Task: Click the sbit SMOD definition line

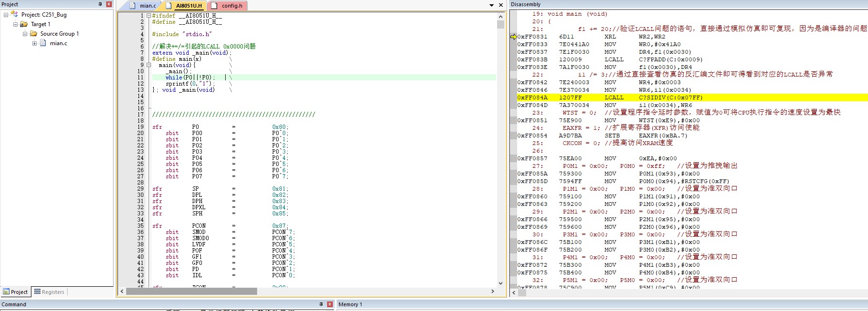Action: (230, 232)
